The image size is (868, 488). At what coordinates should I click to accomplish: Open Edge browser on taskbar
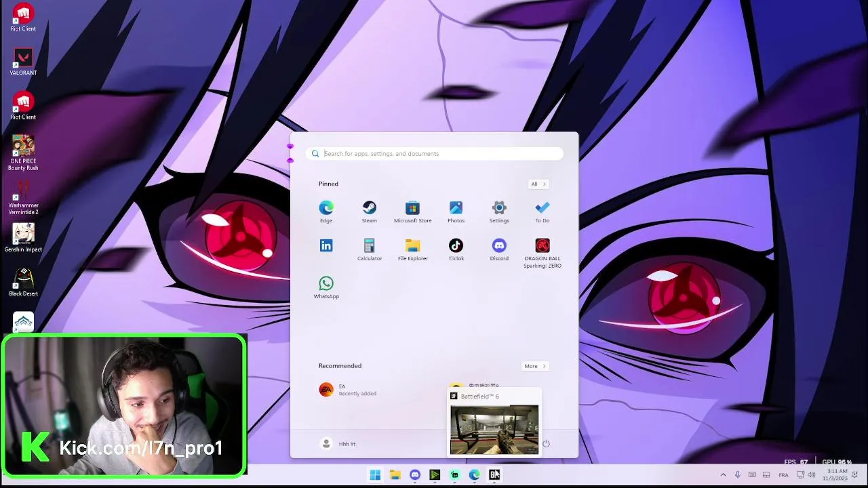pyautogui.click(x=475, y=475)
